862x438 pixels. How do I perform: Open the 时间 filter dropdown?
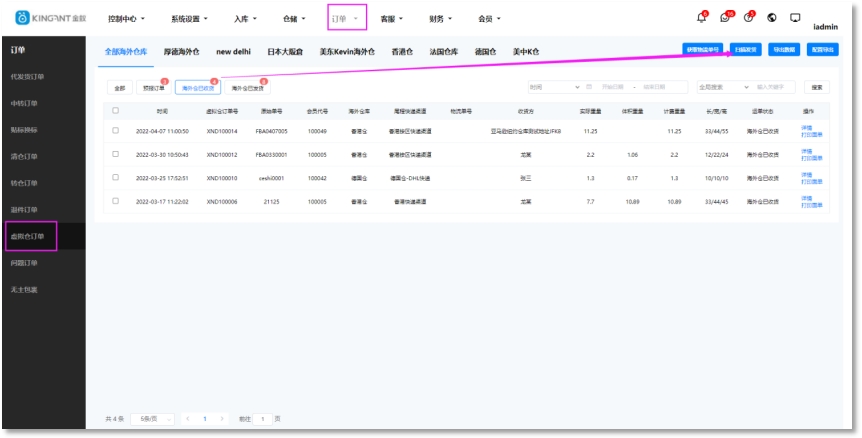pos(554,87)
